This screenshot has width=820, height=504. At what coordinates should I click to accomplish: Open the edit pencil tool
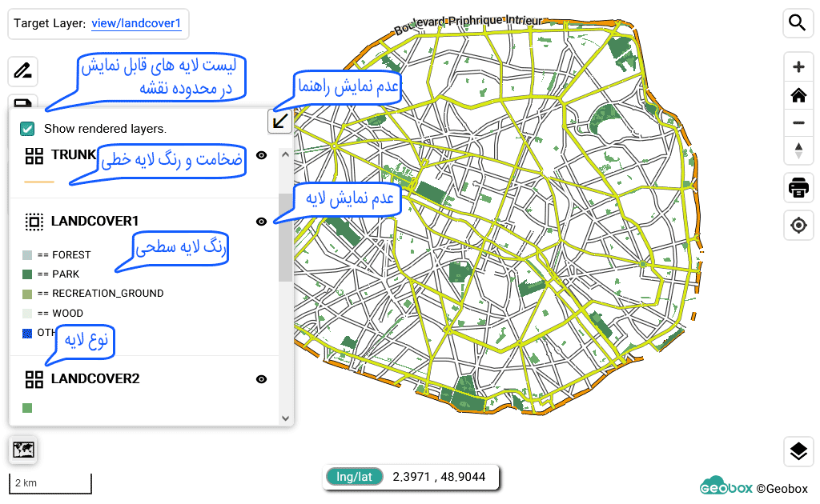(23, 71)
